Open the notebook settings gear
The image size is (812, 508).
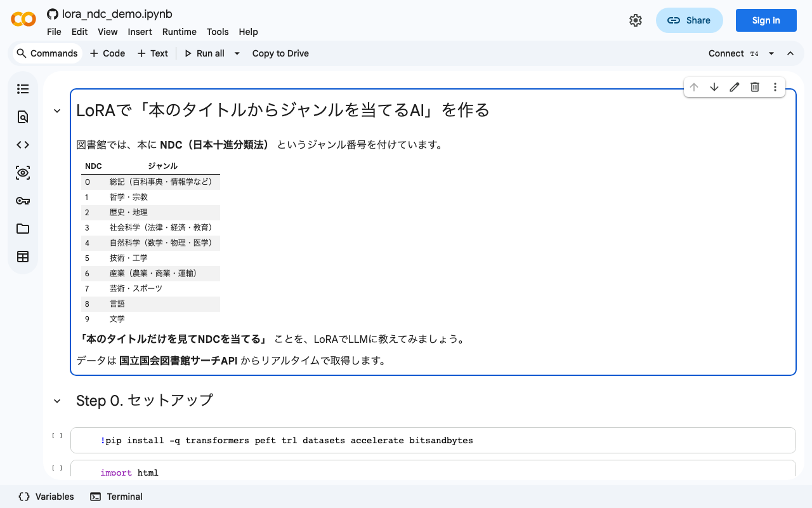pos(636,20)
